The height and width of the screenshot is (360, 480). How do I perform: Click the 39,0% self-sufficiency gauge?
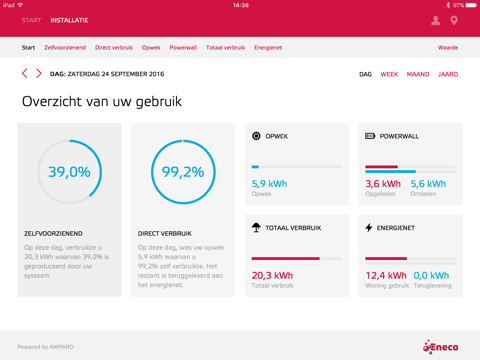[x=69, y=172]
